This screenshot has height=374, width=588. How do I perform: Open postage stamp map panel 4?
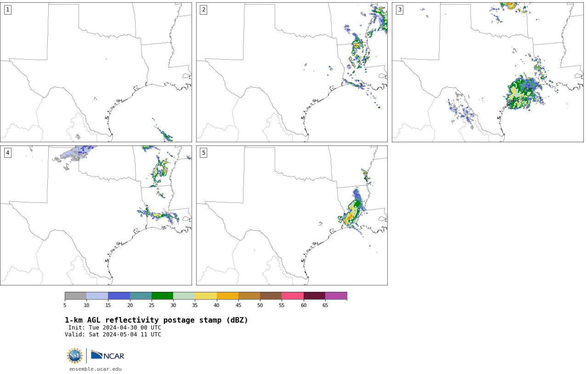96,215
